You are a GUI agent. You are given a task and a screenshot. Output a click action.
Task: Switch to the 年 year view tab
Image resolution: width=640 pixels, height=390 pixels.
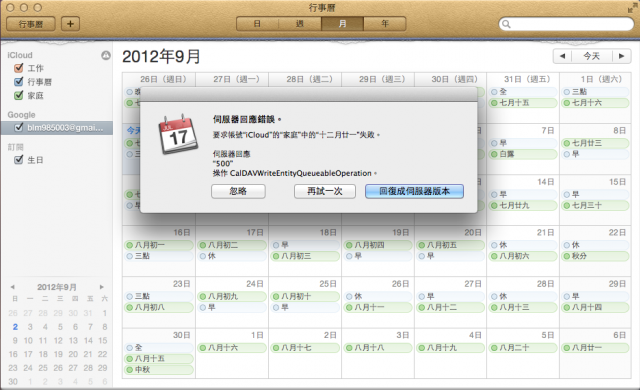(385, 24)
